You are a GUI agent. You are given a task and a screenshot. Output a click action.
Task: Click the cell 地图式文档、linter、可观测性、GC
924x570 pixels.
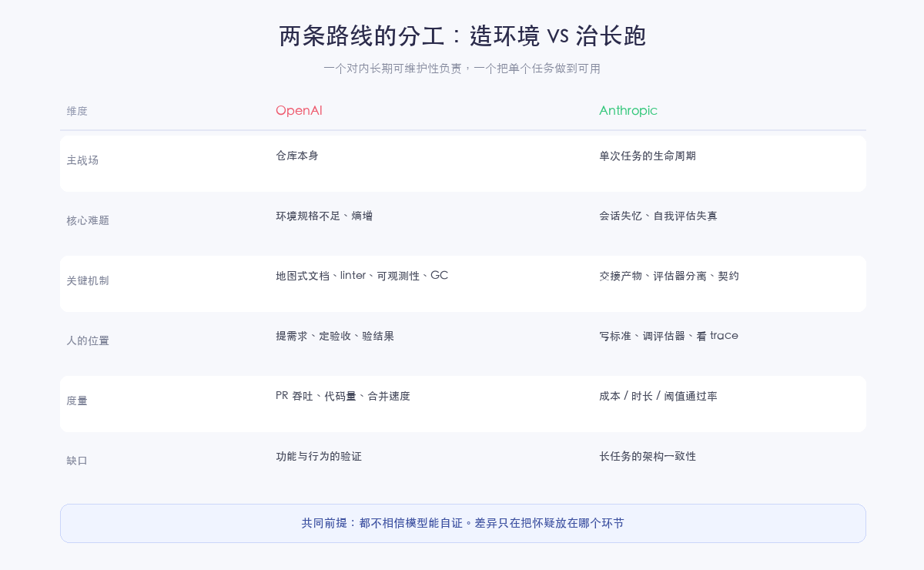pos(362,276)
